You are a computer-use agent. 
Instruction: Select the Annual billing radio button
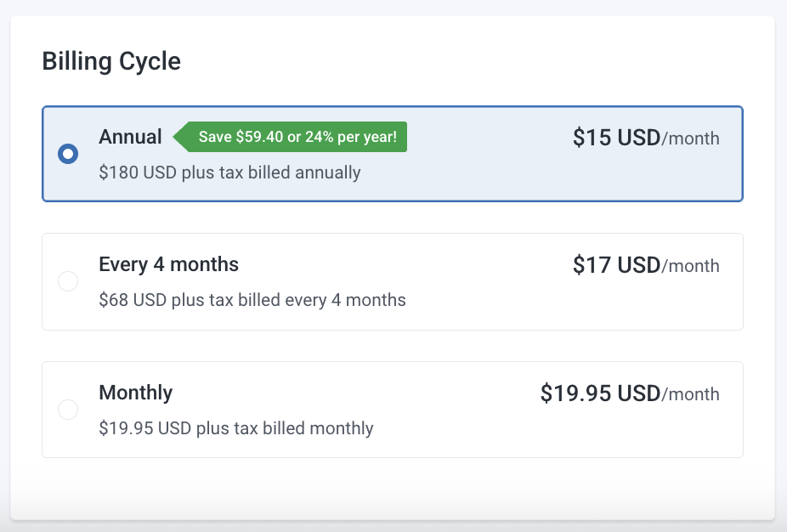[68, 154]
